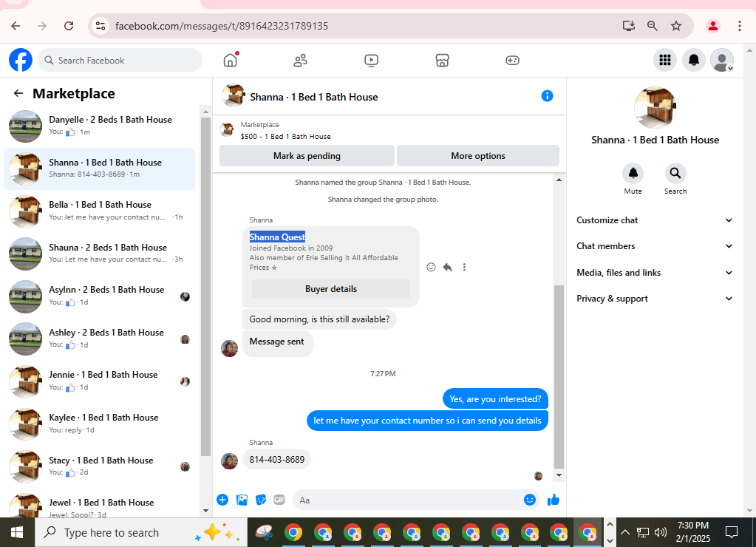Open Ashley 2 Beds 1 Bath House chat
The image size is (756, 547).
coord(99,338)
